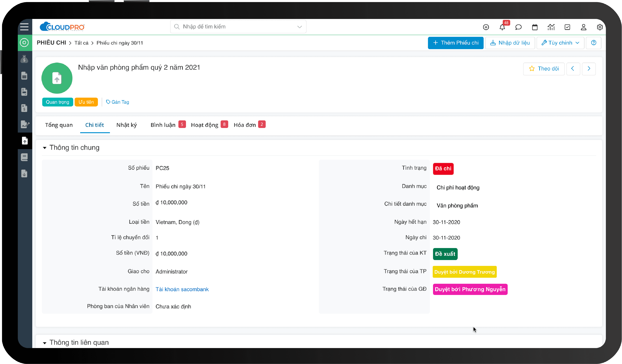Collapse the Thông tin chung section
622x364 pixels.
pyautogui.click(x=45, y=148)
